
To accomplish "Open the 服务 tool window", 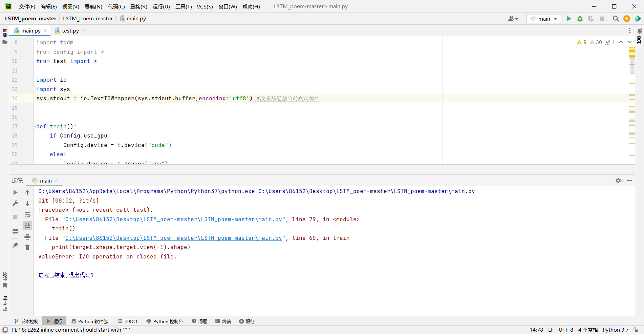I will [x=247, y=321].
